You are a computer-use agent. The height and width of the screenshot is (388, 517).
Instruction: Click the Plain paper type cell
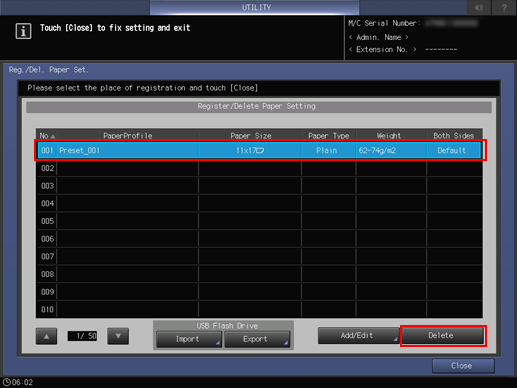329,150
